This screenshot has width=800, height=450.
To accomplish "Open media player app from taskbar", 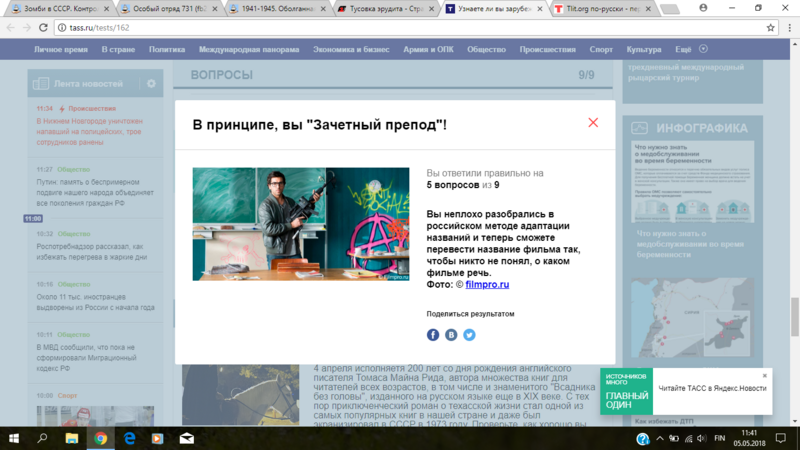I will point(158,438).
